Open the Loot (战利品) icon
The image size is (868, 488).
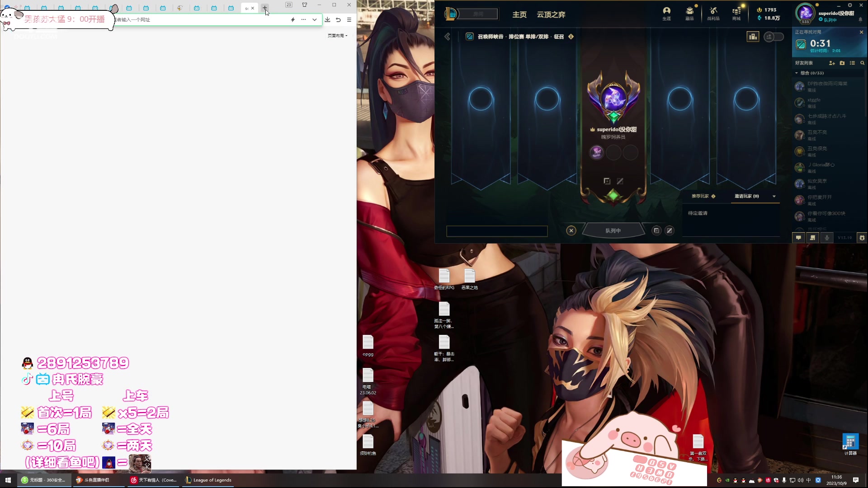point(713,14)
